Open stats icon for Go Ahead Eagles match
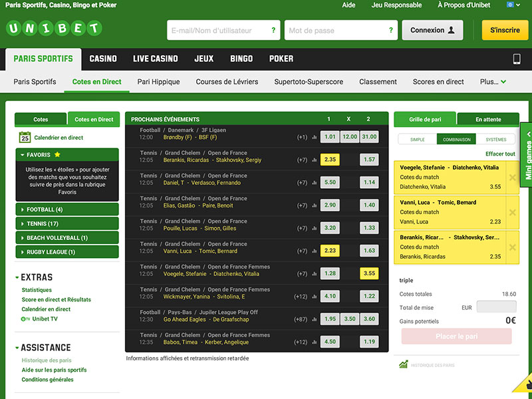532x399 pixels. click(x=314, y=319)
